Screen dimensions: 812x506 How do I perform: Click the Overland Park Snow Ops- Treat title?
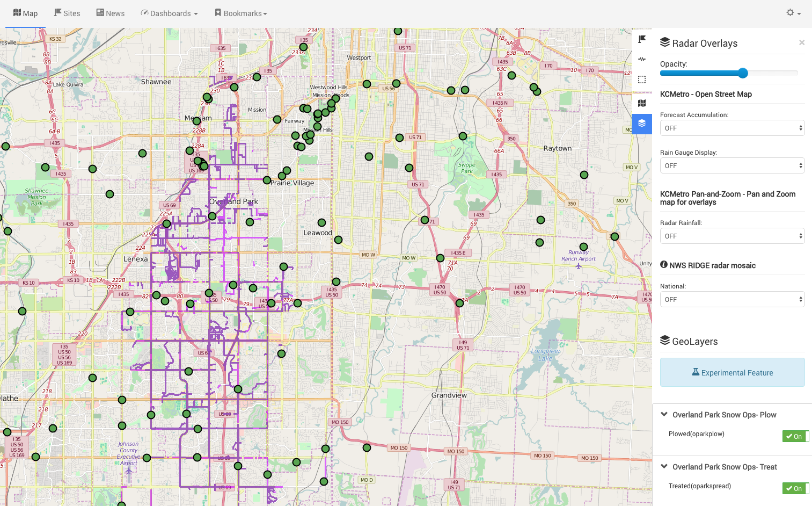(725, 467)
